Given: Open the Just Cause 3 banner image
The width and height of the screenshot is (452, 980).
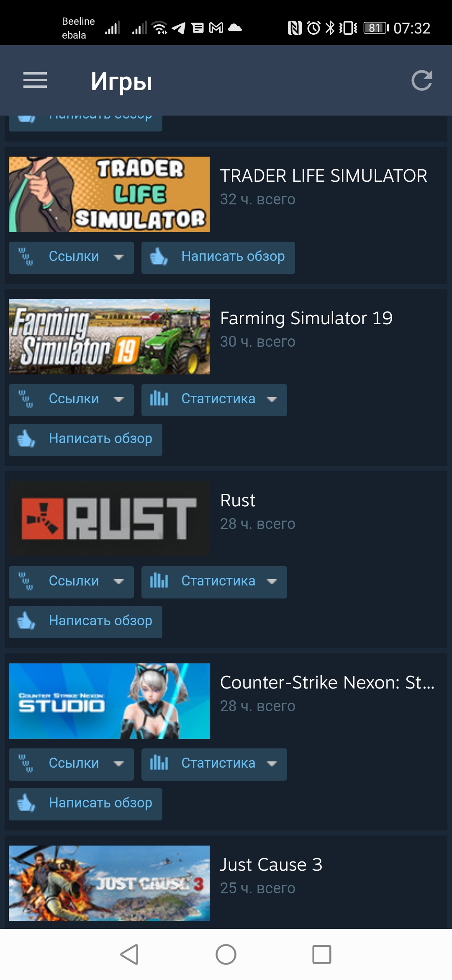Looking at the screenshot, I should pyautogui.click(x=109, y=883).
